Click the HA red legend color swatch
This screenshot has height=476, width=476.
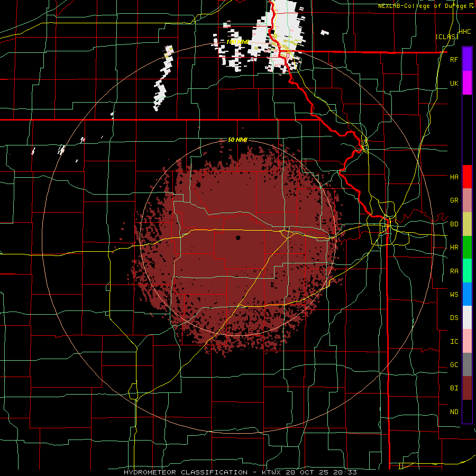[x=467, y=177]
